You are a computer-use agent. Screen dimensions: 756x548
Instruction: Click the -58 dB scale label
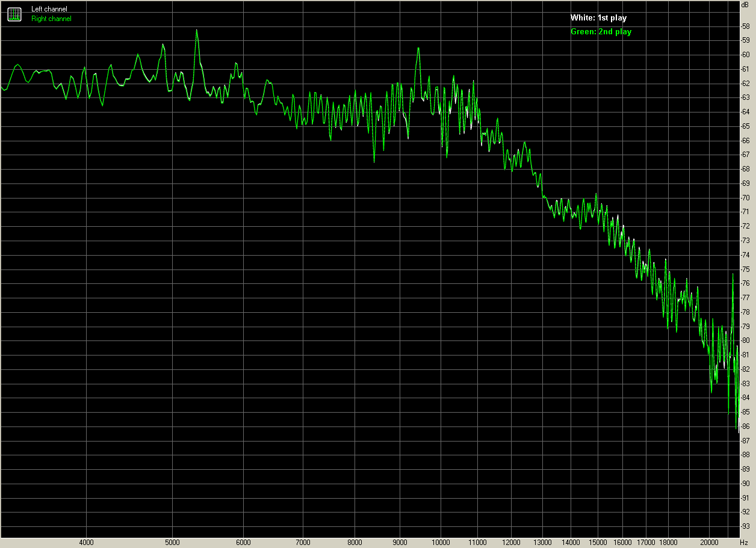745,26
